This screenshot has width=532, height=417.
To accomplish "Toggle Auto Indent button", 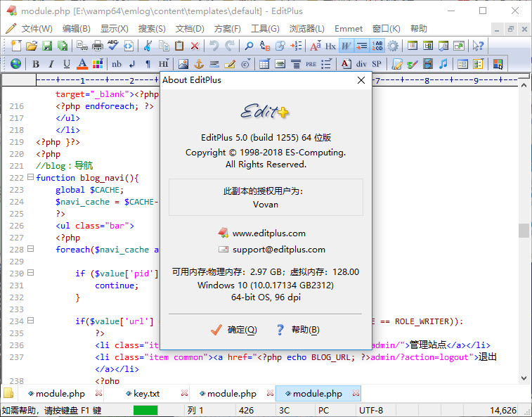I will pos(362,46).
